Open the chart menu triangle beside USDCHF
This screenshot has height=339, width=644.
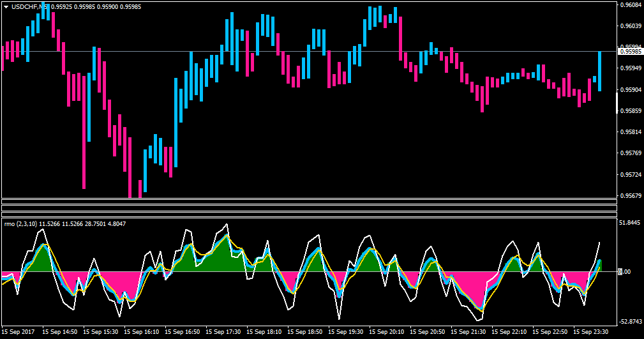[6, 7]
